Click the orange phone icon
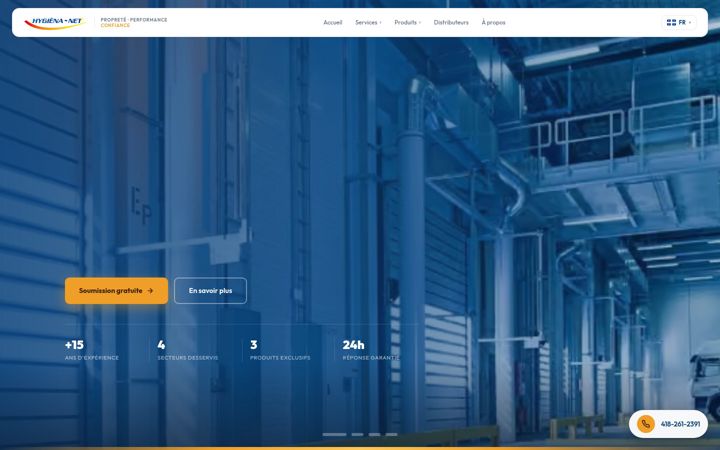 [646, 424]
